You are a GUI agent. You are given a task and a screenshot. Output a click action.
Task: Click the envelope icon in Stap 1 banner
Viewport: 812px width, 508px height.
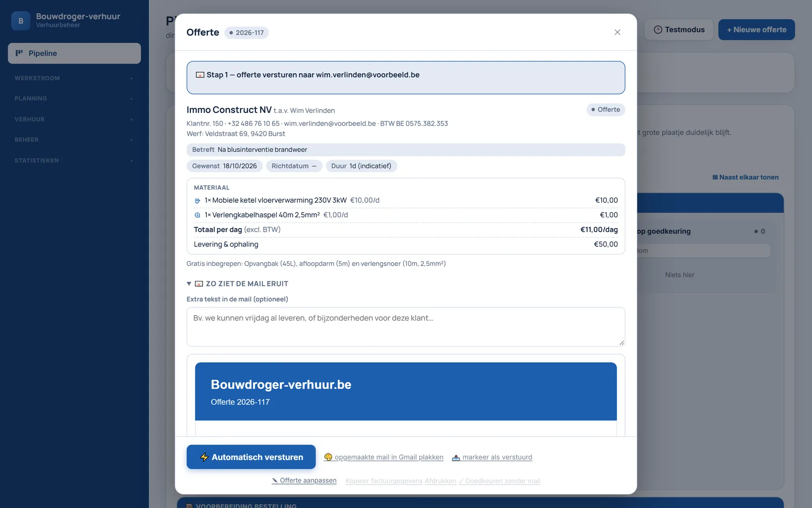click(200, 75)
